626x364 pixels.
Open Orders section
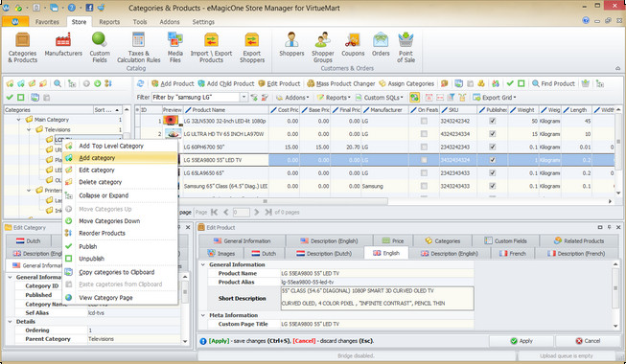[x=381, y=44]
